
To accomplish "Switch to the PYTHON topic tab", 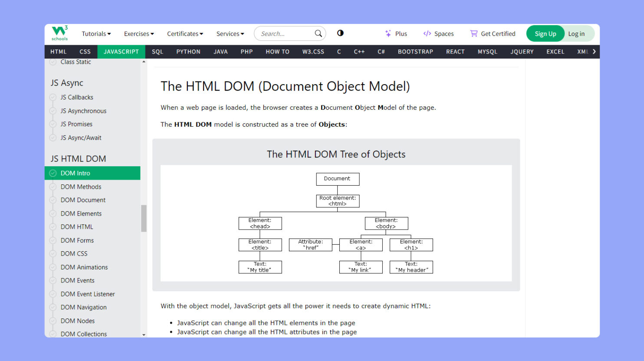I will click(x=188, y=52).
